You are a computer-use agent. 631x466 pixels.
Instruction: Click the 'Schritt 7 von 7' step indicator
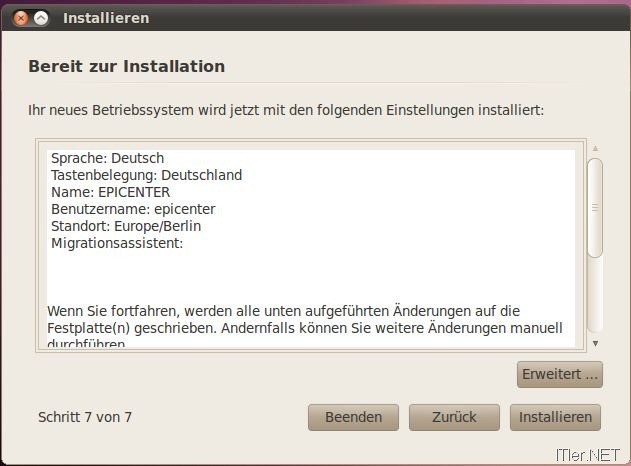point(85,417)
